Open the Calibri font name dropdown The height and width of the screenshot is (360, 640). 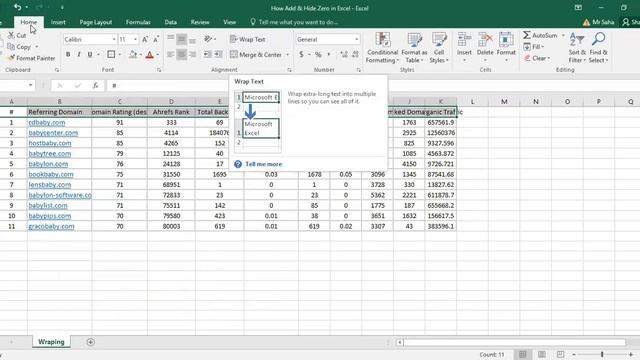[114, 39]
